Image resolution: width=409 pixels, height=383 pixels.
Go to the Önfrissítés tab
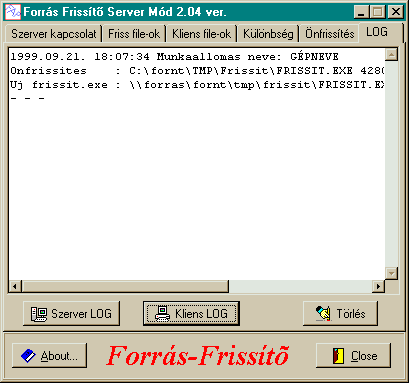pos(329,34)
